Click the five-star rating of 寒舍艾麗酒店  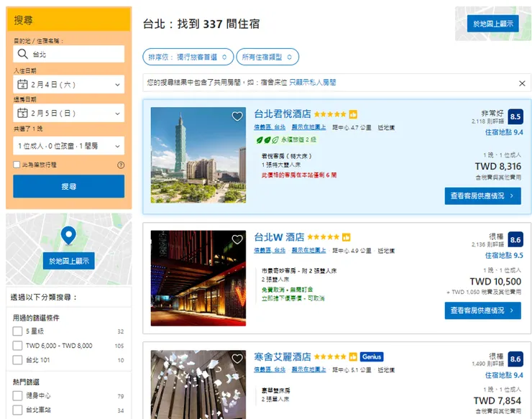(x=330, y=356)
